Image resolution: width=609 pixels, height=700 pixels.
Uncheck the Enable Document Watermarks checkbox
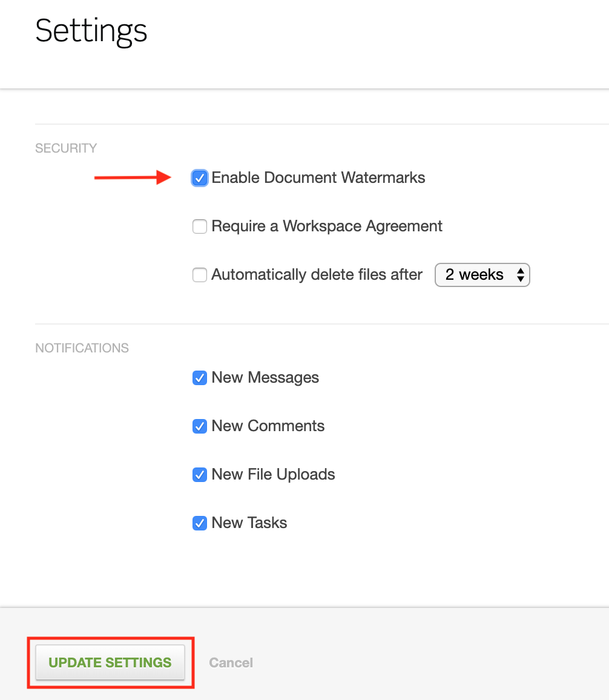click(200, 178)
